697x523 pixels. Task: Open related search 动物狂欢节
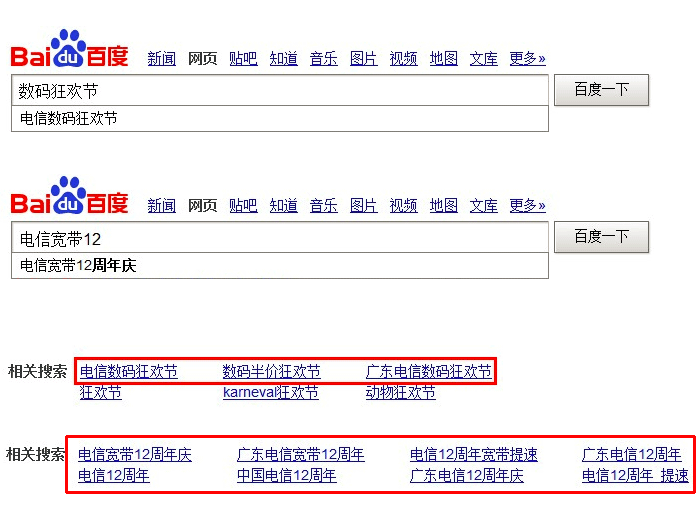click(x=401, y=392)
